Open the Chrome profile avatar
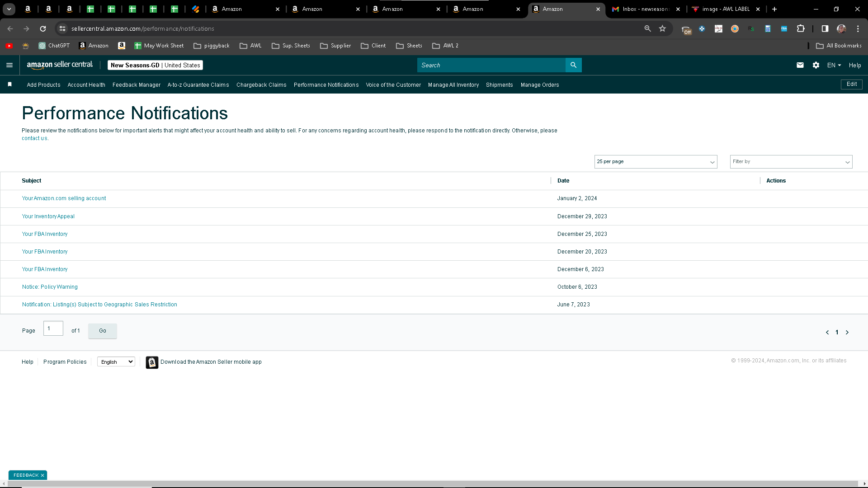This screenshot has width=868, height=488. click(x=841, y=28)
